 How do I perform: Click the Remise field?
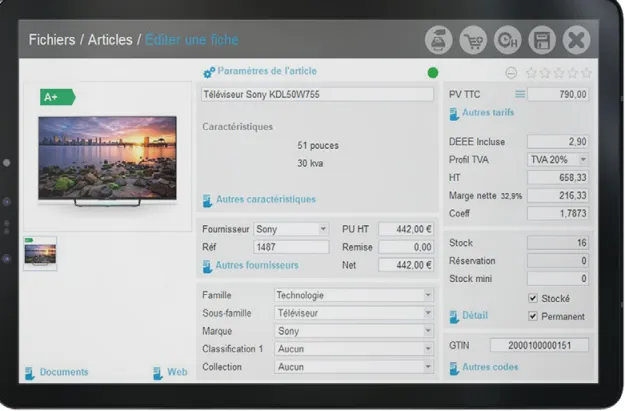406,247
